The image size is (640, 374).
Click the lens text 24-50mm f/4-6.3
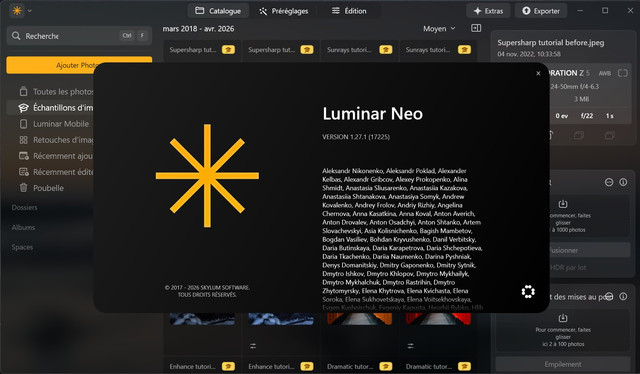575,87
